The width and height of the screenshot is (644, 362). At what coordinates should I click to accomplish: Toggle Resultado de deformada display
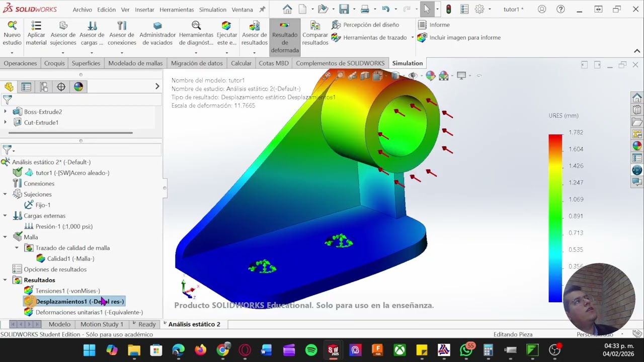[285, 38]
